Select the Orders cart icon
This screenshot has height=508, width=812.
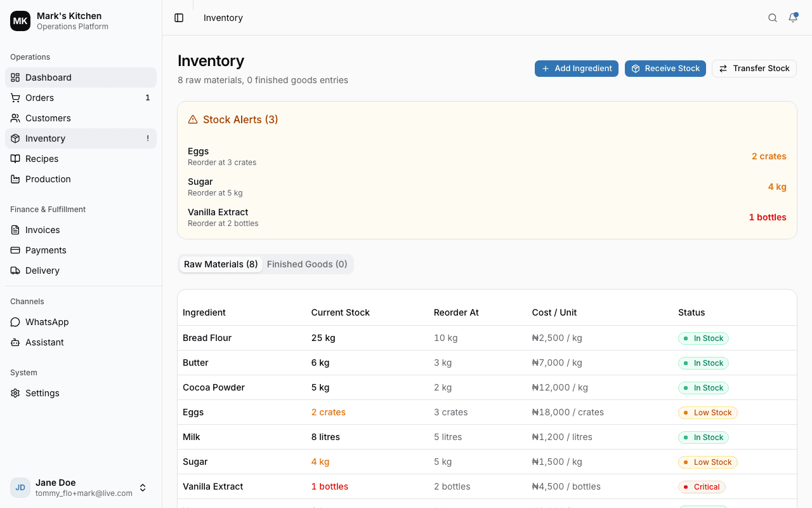point(15,98)
